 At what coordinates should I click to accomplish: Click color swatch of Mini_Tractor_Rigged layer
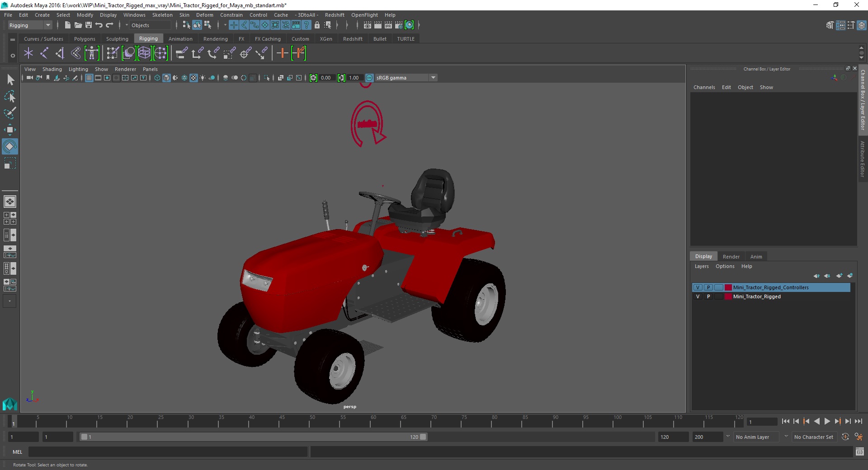coord(728,296)
